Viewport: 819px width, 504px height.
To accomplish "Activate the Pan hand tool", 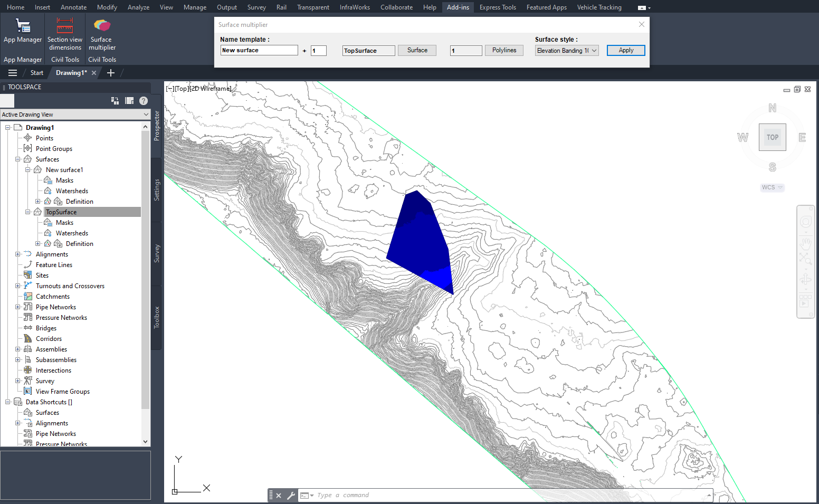I will pyautogui.click(x=806, y=243).
